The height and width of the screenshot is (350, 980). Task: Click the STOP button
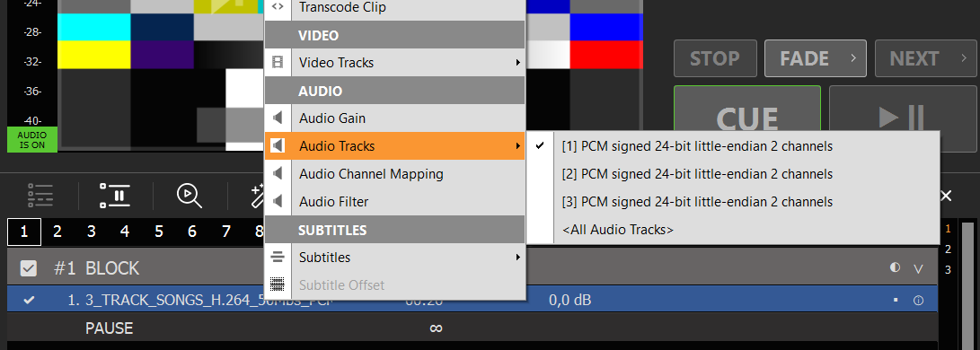point(715,58)
